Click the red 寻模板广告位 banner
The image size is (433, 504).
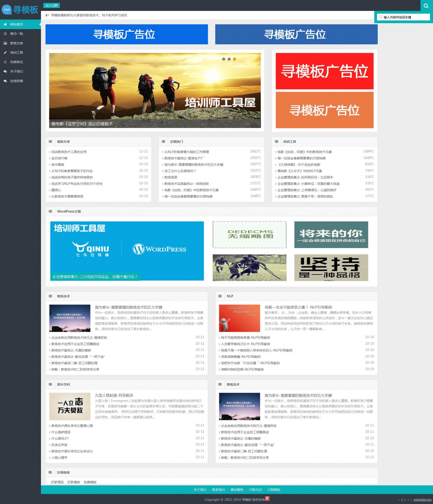click(325, 71)
